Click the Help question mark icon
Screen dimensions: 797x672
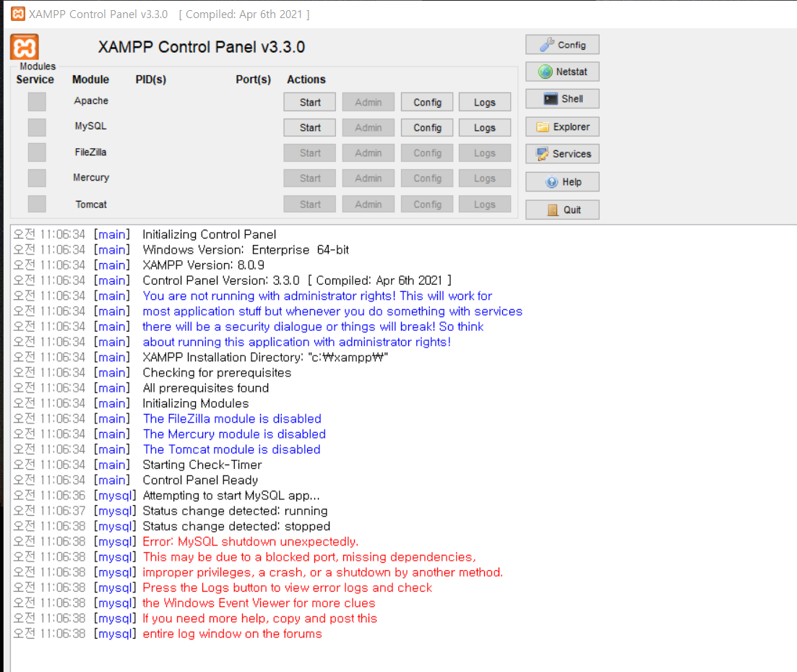pyautogui.click(x=551, y=182)
